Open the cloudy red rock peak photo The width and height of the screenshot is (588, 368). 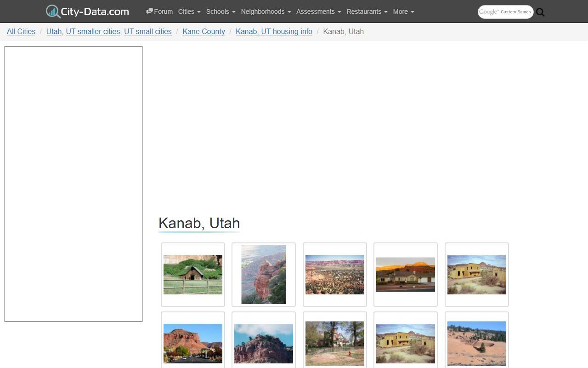pos(264,343)
